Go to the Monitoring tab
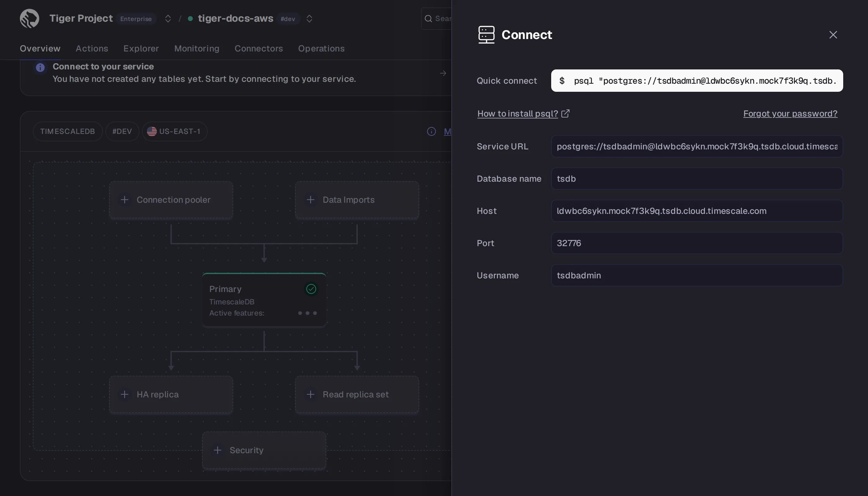This screenshot has width=868, height=496. (197, 48)
